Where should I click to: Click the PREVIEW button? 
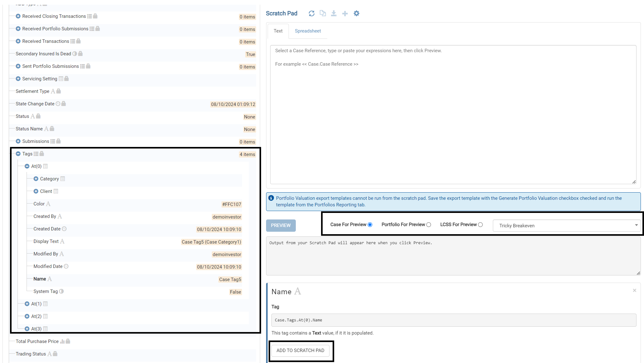(280, 225)
